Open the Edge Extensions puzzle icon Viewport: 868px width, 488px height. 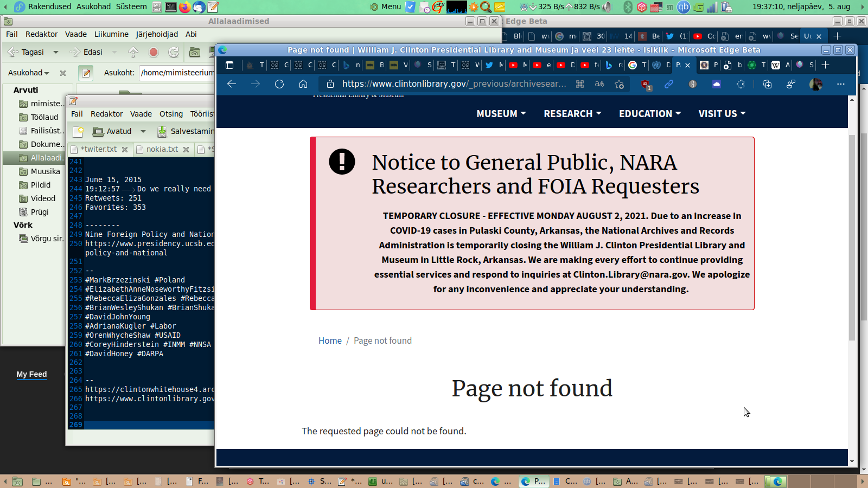[x=741, y=84]
